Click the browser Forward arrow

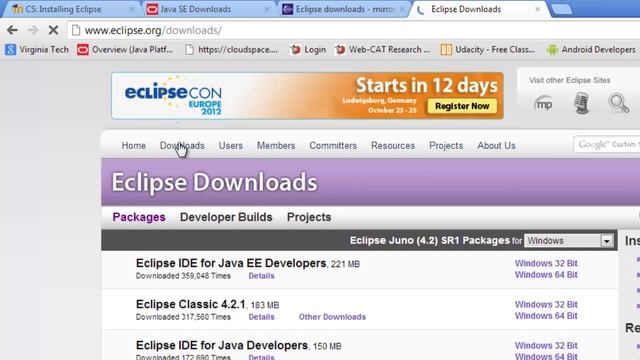pos(33,30)
